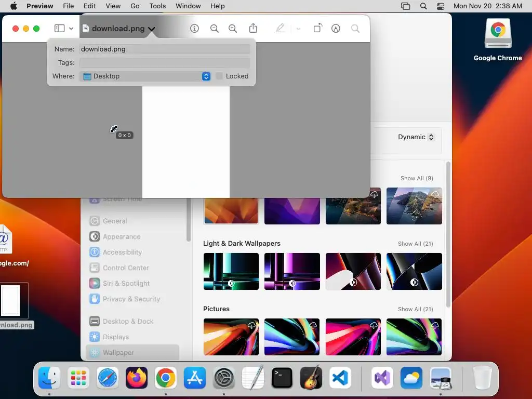Open Launchpad from the Dock
Image resolution: width=532 pixels, height=399 pixels.
78,378
